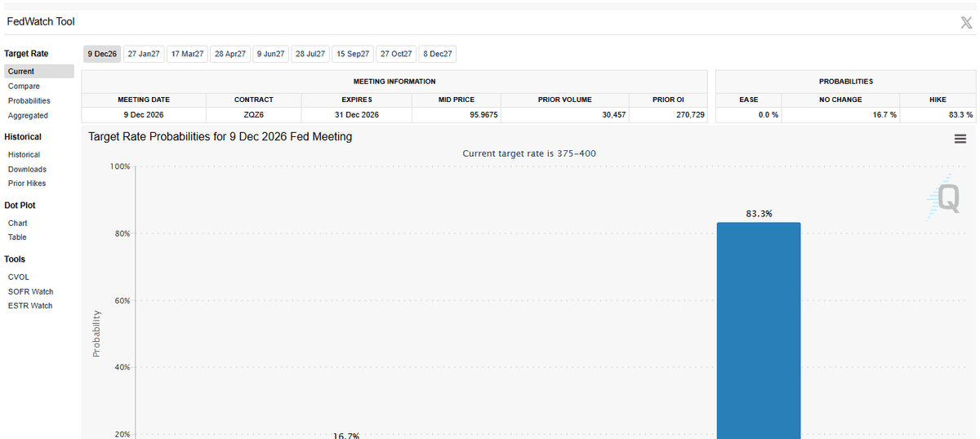Click the 83.3% label above the bar
The image size is (980, 439).
[759, 214]
